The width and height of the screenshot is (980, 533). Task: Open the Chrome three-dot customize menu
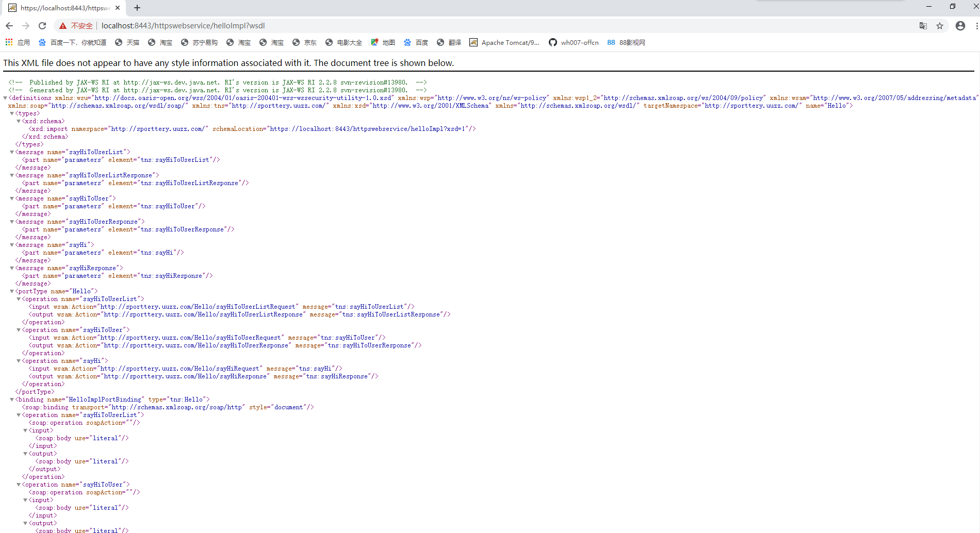click(x=976, y=25)
